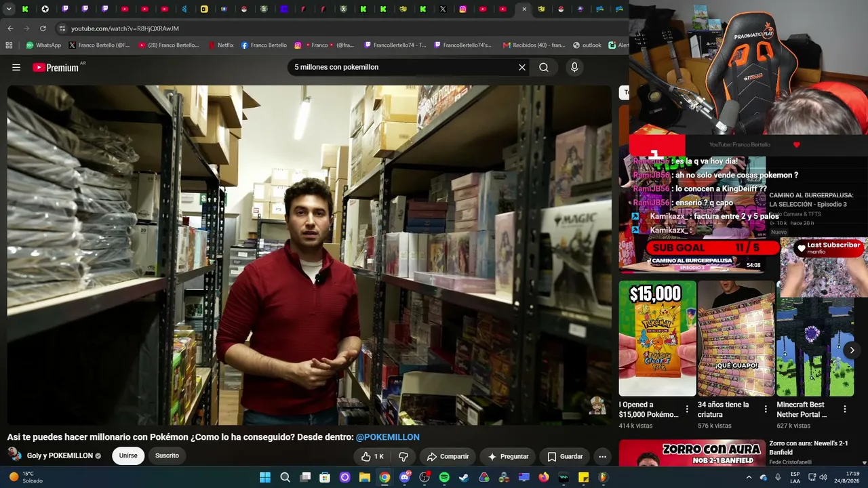Show next shorts with the right arrow
Image resolution: width=868 pixels, height=488 pixels.
852,350
